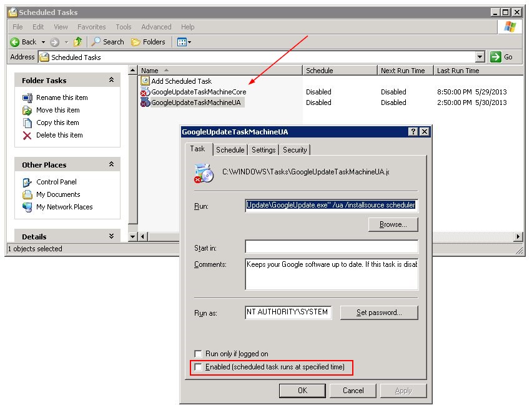
Task: Click the dialog's context help question-mark button
Action: click(x=413, y=132)
